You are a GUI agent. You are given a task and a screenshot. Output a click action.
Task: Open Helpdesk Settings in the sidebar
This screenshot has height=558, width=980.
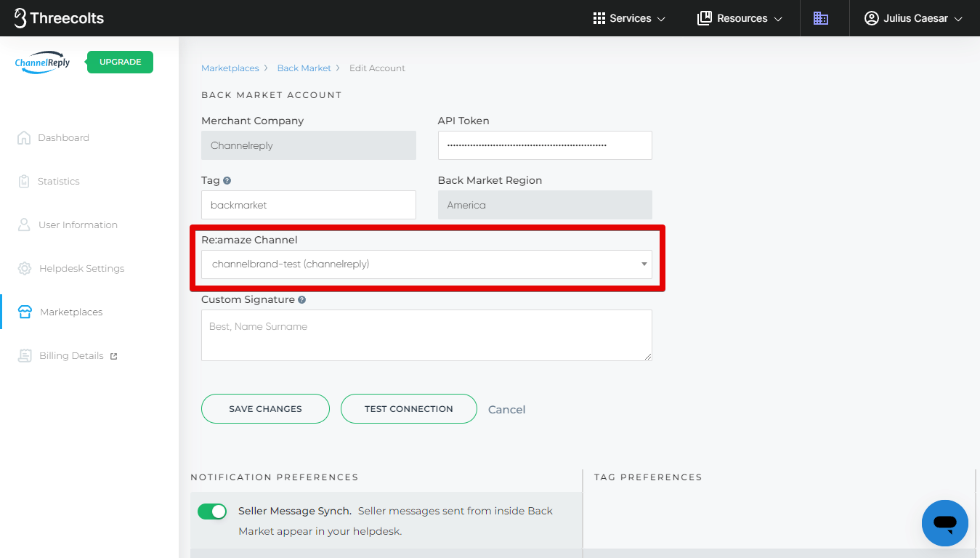pos(71,268)
